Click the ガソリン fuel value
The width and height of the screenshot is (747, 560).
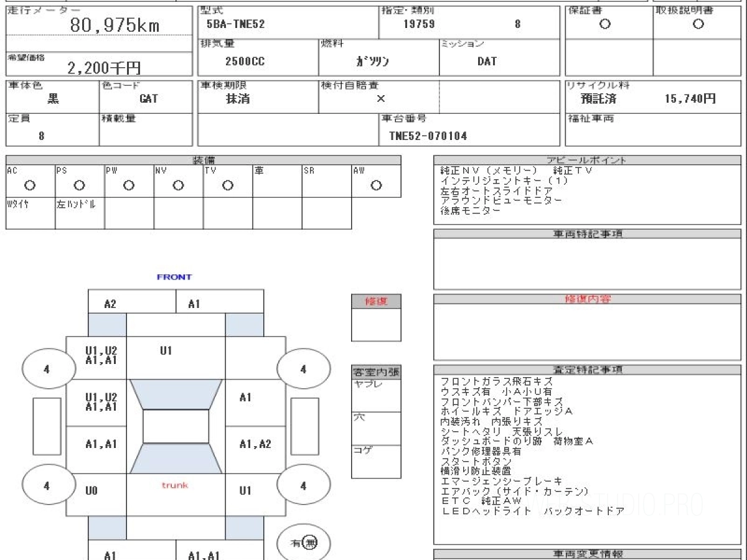(x=372, y=62)
